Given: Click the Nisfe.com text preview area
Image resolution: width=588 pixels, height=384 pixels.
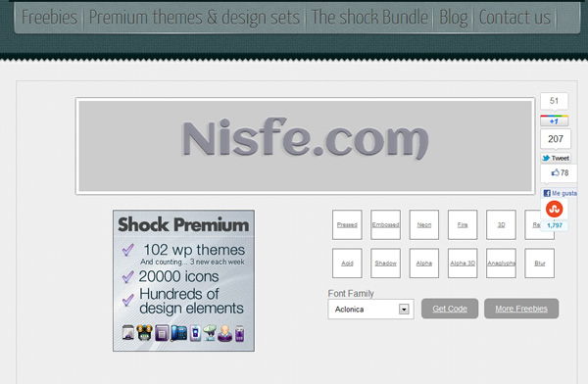Looking at the screenshot, I should [305, 146].
